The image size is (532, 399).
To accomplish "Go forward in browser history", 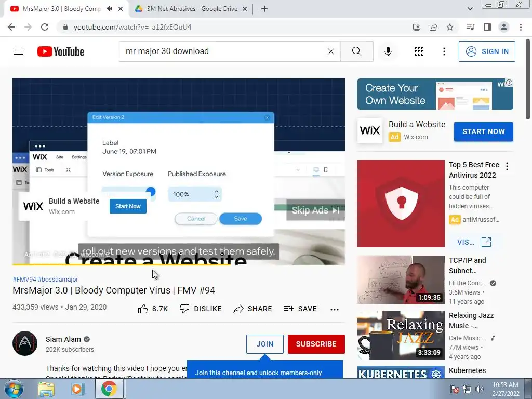I will (28, 27).
